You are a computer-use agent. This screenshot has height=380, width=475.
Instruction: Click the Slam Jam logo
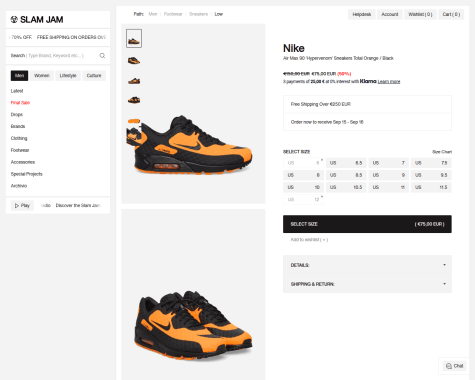click(37, 20)
